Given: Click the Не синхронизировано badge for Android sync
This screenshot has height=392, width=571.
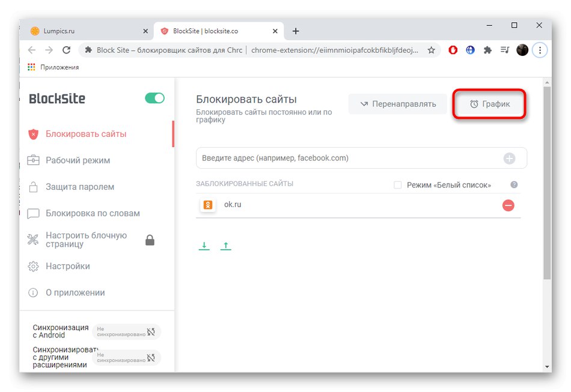Looking at the screenshot, I should [x=126, y=331].
